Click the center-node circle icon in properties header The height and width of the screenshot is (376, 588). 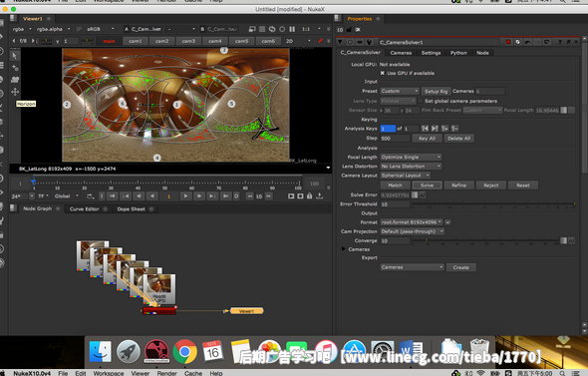coord(350,42)
